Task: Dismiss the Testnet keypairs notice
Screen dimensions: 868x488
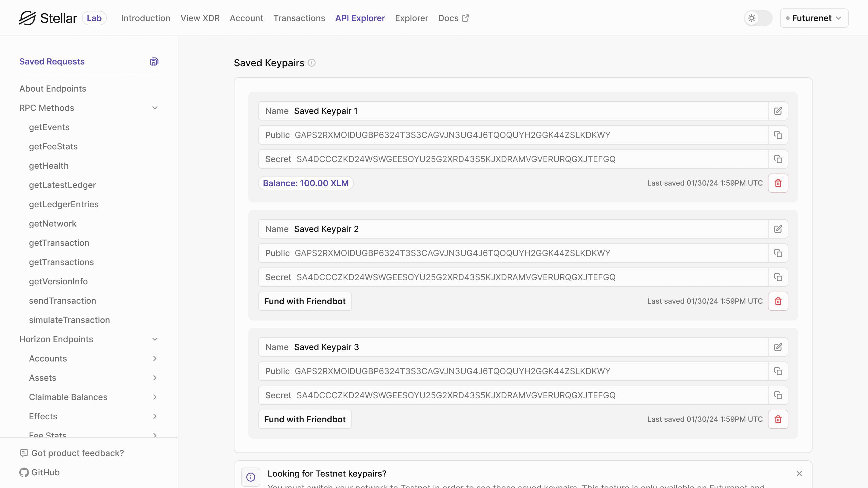Action: point(799,474)
